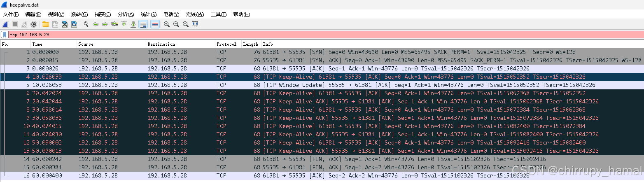Screen dimensions: 644x182
Task: Go to specified packet icon
Action: click(x=114, y=24)
